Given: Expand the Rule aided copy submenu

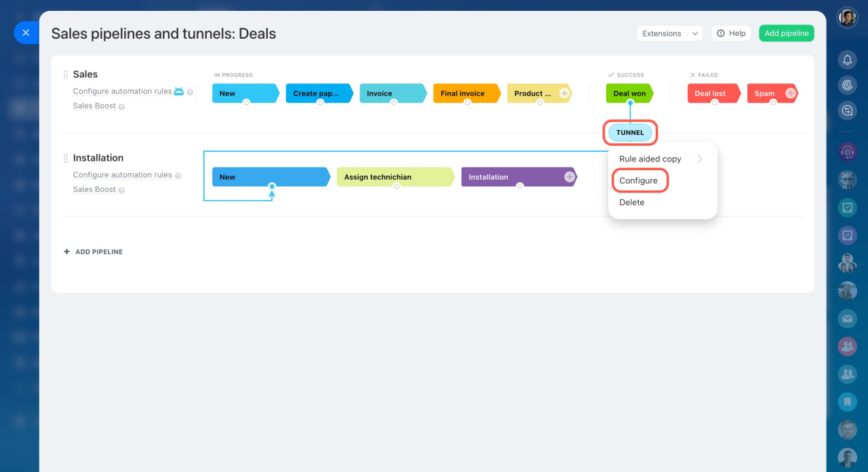Looking at the screenshot, I should (700, 159).
